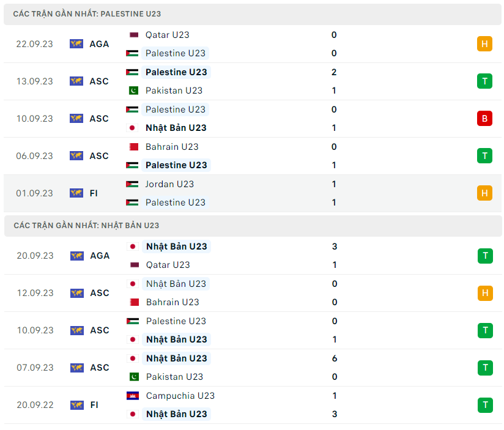Click the Qatar flag in 22.09.23 match
504x430 pixels.
tap(133, 35)
